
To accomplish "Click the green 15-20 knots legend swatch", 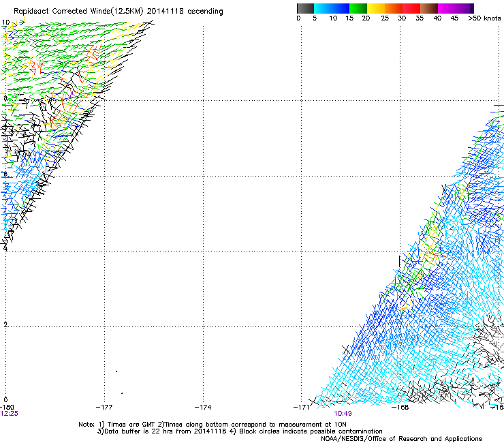I will click(x=358, y=8).
